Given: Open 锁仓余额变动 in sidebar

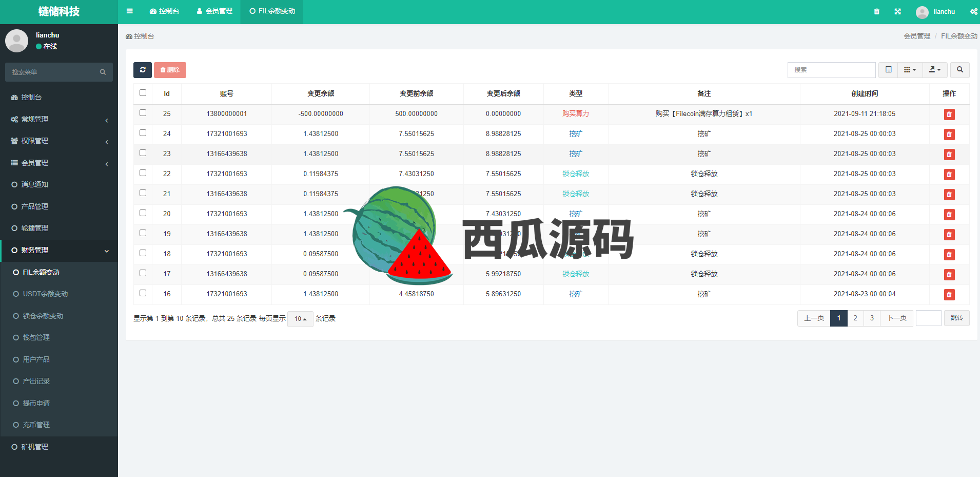Looking at the screenshot, I should [x=59, y=316].
